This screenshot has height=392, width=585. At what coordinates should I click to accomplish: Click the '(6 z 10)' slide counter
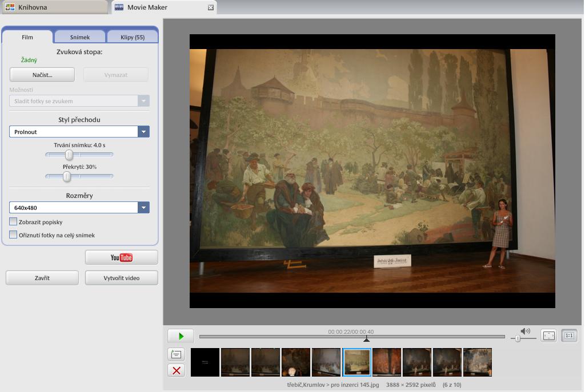452,385
